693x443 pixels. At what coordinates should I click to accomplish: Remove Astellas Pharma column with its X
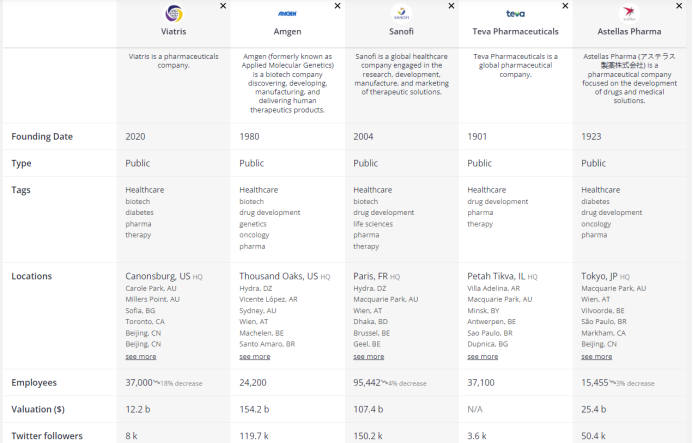[679, 6]
